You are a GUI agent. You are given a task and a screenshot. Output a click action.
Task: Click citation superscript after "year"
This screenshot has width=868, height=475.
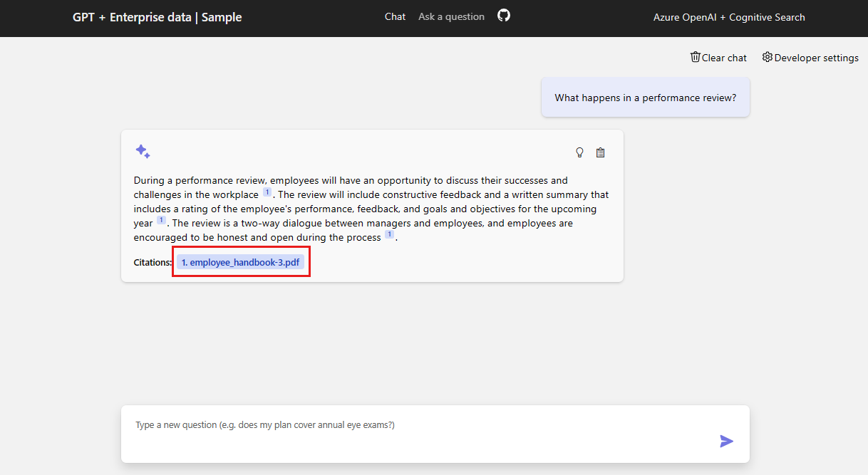(x=161, y=221)
